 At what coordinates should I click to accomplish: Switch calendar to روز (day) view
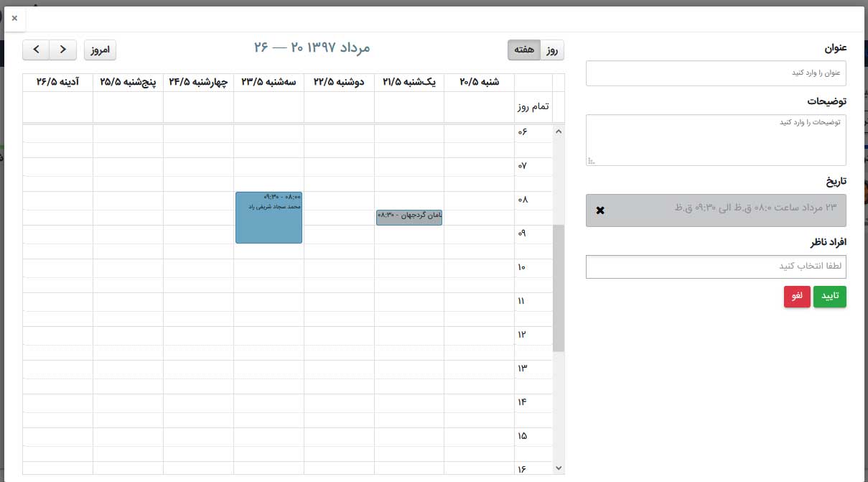(552, 50)
